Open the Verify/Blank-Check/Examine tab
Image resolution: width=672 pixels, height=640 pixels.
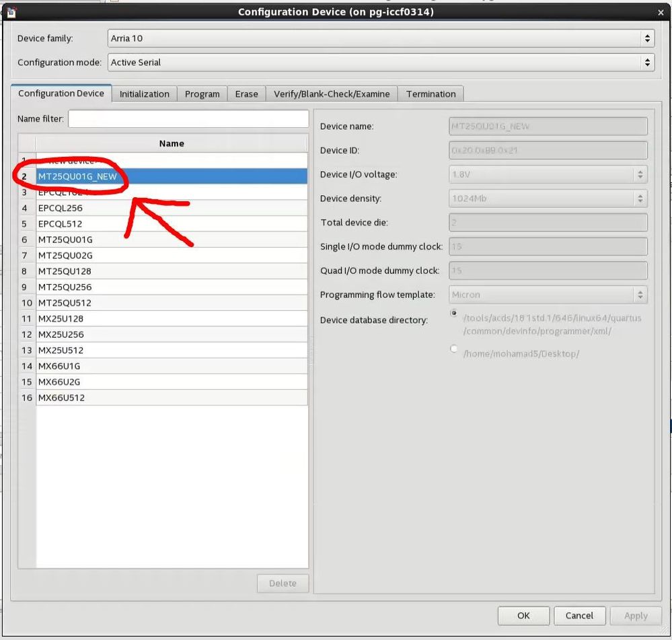click(x=332, y=94)
